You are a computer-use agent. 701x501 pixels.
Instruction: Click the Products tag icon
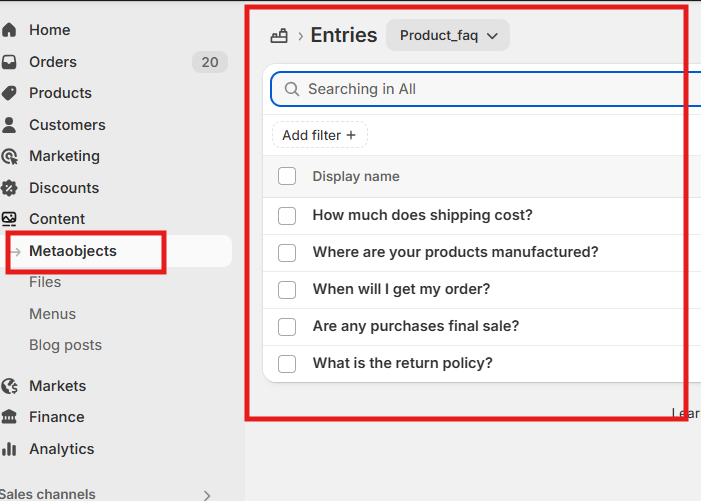(9, 93)
